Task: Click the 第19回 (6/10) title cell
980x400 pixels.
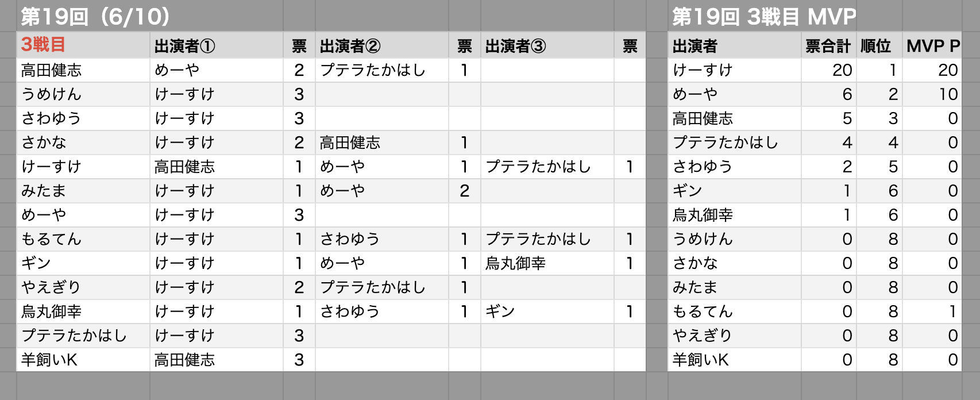Action: [x=95, y=17]
